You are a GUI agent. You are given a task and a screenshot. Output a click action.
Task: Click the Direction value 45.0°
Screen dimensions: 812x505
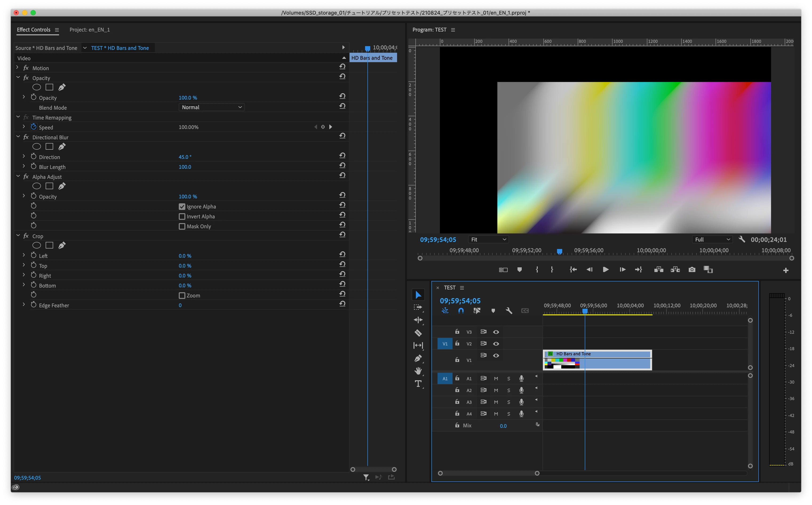click(x=185, y=157)
